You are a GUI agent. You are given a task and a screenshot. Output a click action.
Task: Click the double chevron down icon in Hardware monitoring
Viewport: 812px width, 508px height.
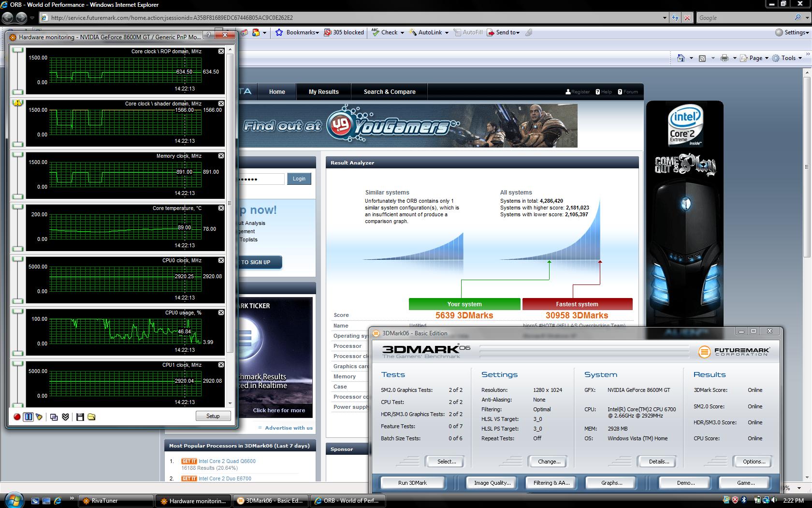pos(66,417)
